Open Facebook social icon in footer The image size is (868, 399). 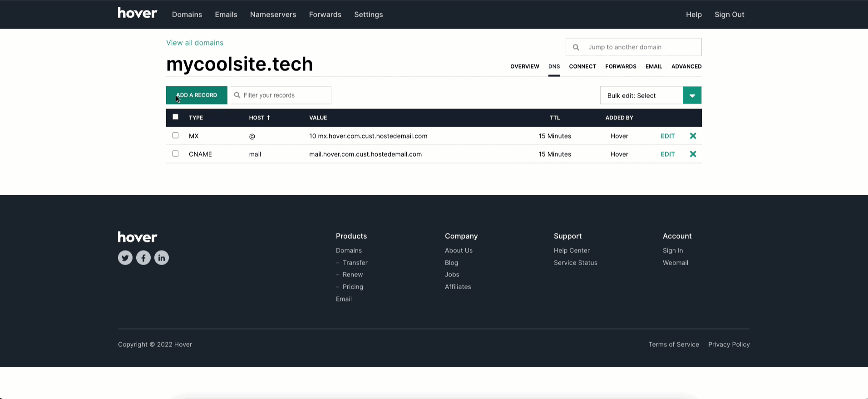pos(143,258)
